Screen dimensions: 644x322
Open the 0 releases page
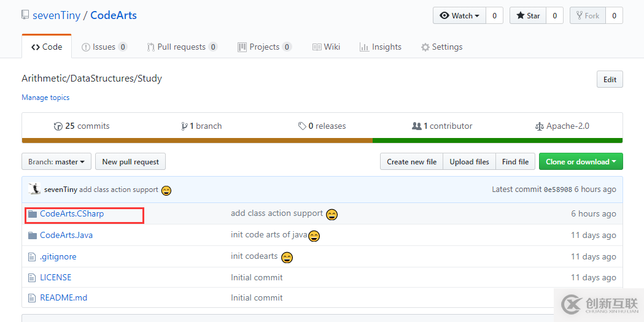tap(322, 126)
